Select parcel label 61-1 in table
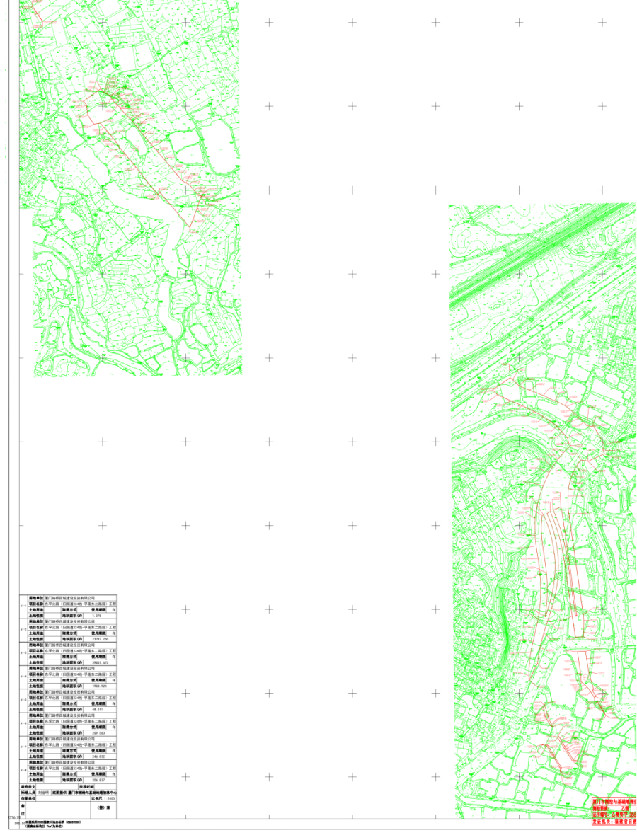Screen dimensions: 637x840 [23, 607]
